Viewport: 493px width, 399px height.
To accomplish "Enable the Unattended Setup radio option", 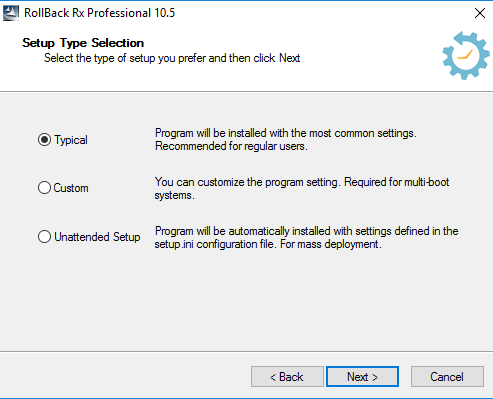I will (44, 237).
